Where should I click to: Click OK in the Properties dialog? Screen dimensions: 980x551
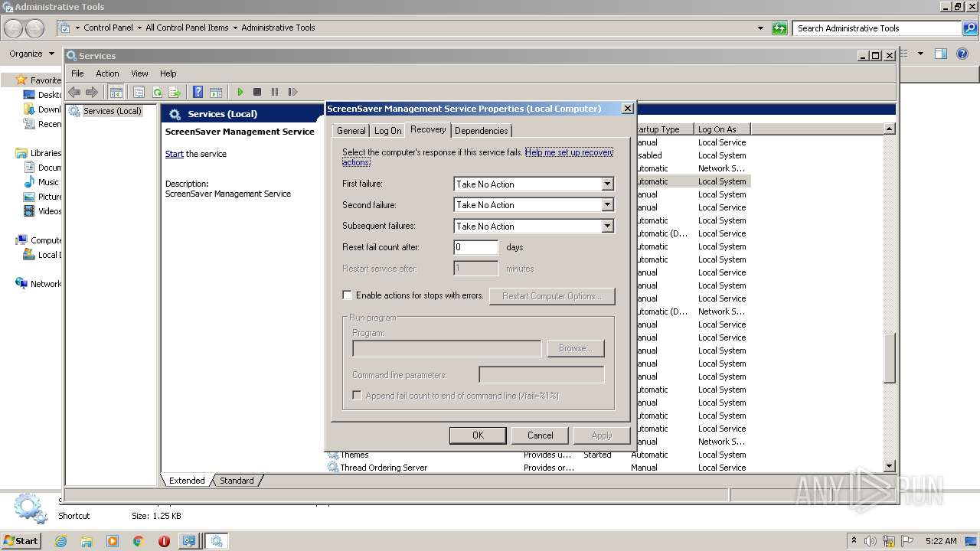click(x=478, y=435)
